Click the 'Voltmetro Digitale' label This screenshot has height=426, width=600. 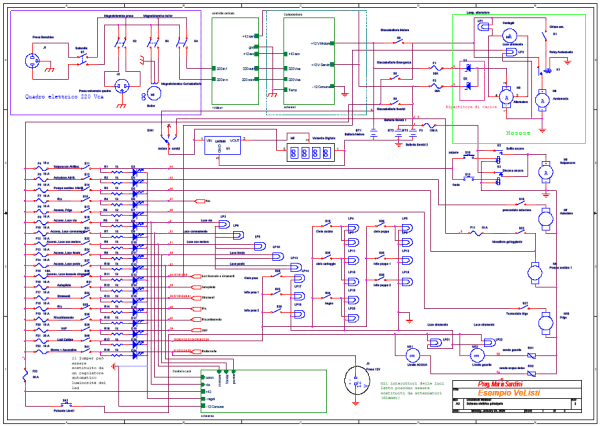(x=324, y=137)
